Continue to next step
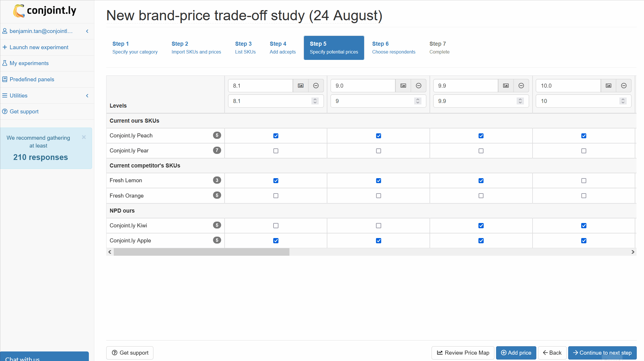This screenshot has height=361, width=644. pos(602,353)
